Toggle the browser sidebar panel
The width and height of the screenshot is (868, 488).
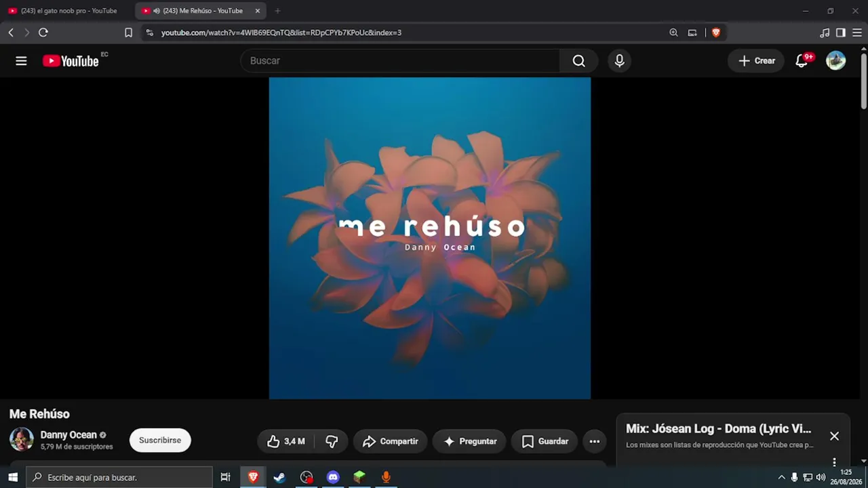point(841,33)
